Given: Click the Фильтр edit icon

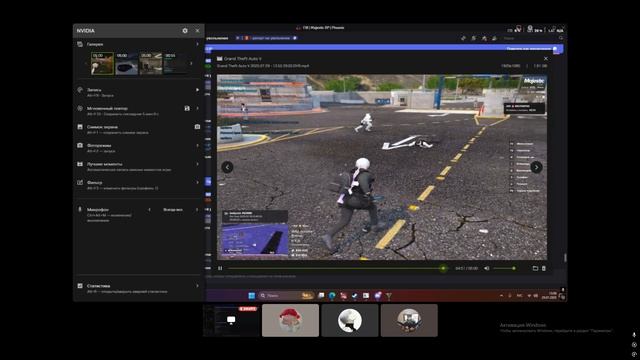Looking at the screenshot, I should [x=80, y=182].
